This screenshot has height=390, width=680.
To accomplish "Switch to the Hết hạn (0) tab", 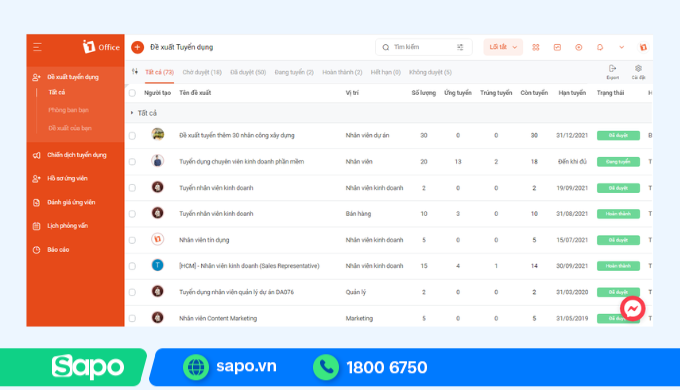I will [386, 72].
